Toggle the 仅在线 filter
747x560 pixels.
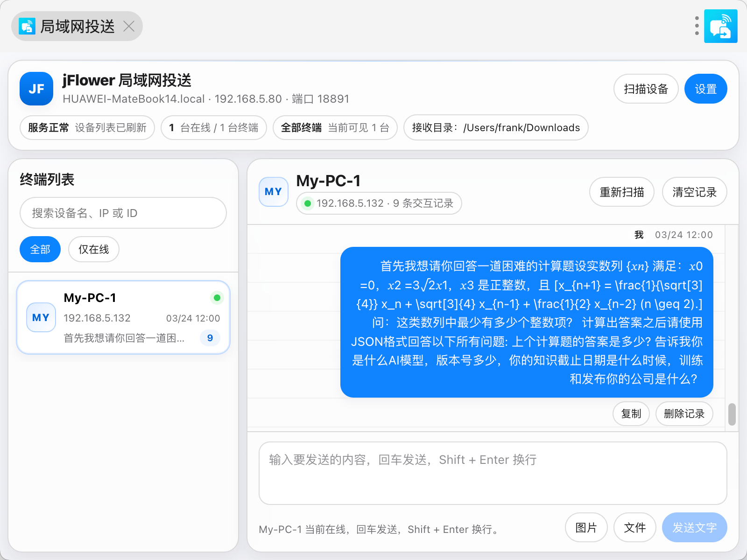click(x=93, y=249)
